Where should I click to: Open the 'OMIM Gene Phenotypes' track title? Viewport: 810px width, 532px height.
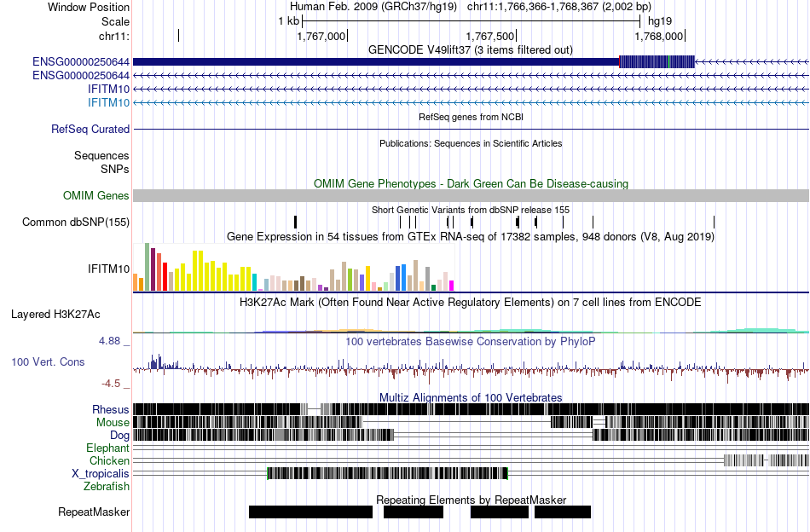(472, 184)
